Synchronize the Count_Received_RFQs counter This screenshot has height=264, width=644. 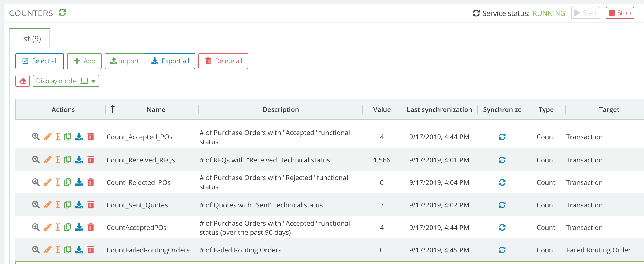pos(502,160)
